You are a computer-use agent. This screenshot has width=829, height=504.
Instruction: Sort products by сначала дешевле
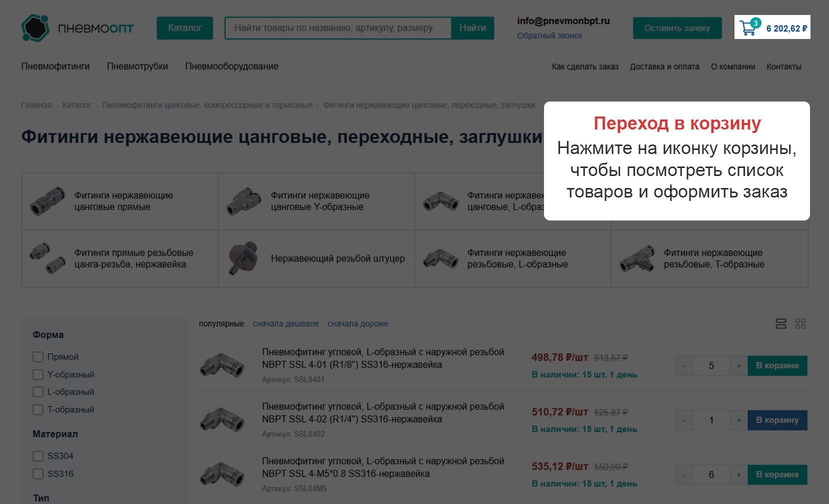coord(286,323)
